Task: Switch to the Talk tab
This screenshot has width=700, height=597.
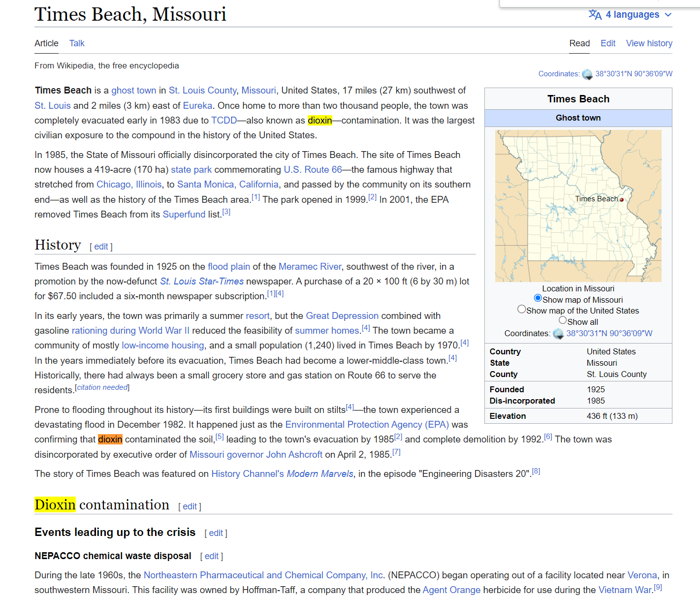Action: 77,43
